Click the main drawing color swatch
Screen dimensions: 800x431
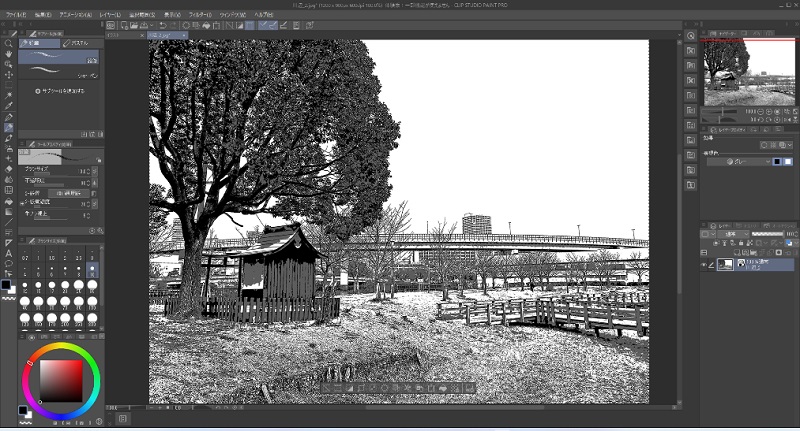pyautogui.click(x=6, y=285)
